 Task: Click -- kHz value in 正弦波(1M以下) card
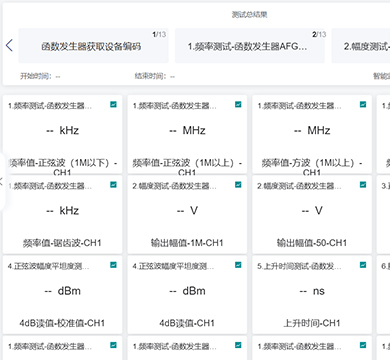click(62, 130)
